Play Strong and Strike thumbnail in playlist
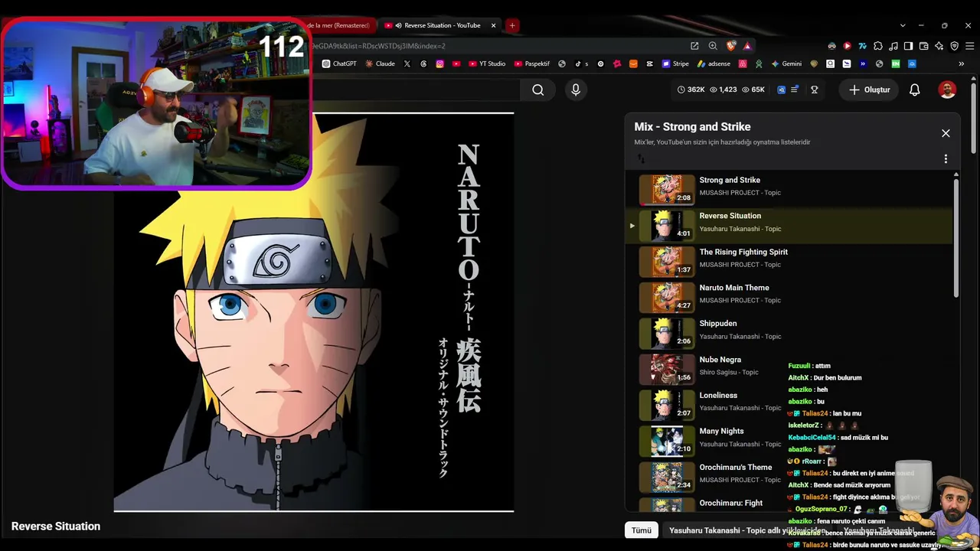Image resolution: width=980 pixels, height=551 pixels. (667, 190)
